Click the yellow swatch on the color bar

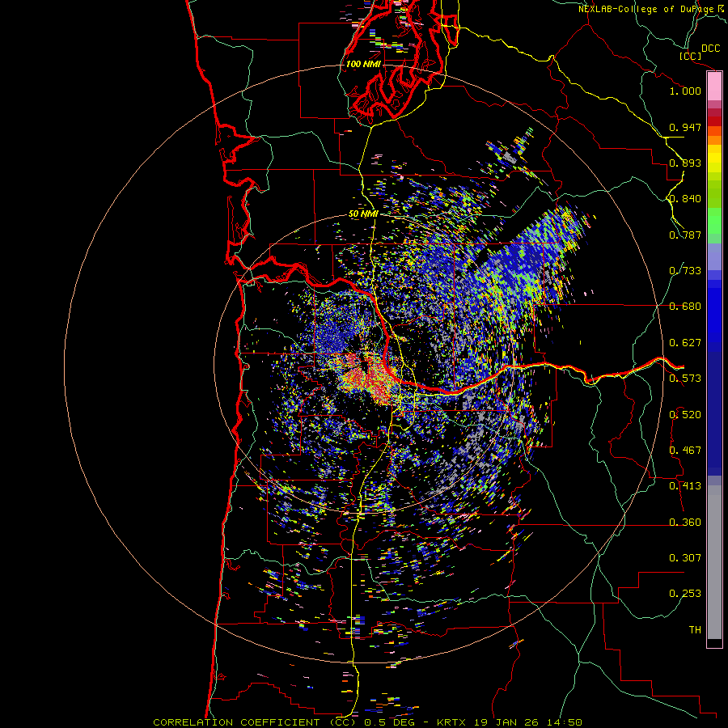pyautogui.click(x=714, y=159)
